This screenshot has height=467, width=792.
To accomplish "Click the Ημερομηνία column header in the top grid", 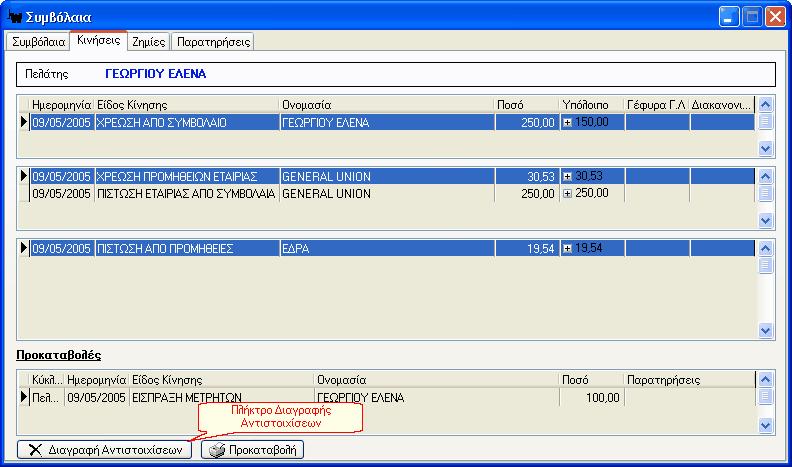I will click(62, 105).
